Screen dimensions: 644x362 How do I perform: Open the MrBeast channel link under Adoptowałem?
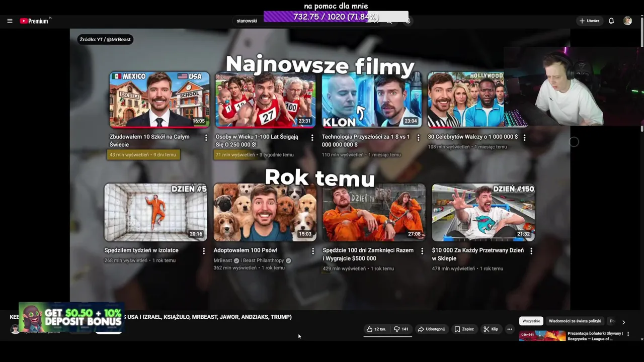tap(223, 260)
